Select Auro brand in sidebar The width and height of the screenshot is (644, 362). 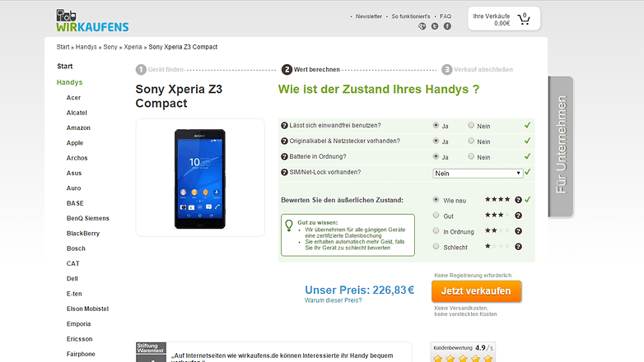click(74, 188)
